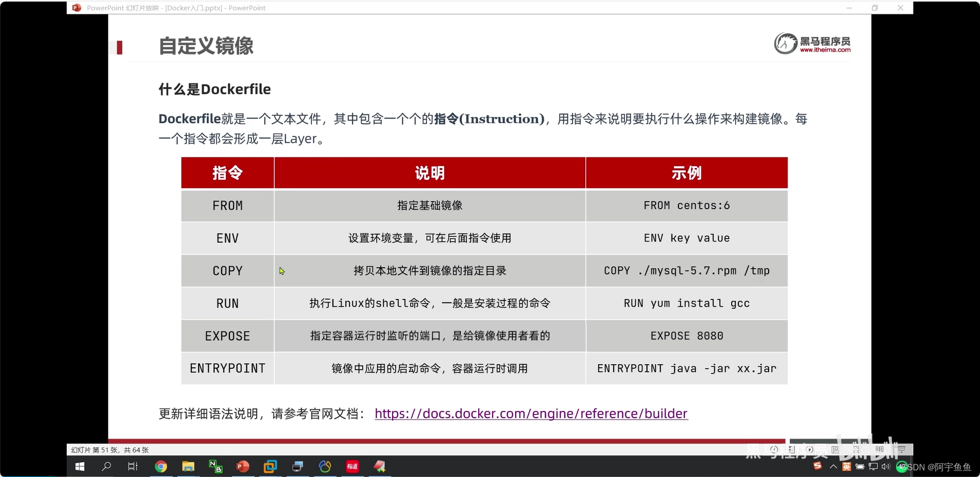Restore down the PowerPoint slideshow window
This screenshot has height=477, width=980.
point(875,8)
